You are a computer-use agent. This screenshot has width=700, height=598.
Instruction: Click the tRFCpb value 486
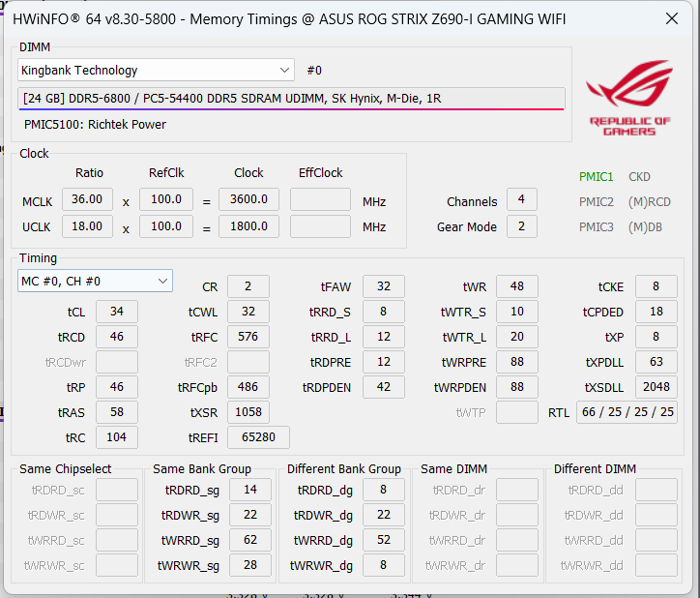click(x=248, y=387)
